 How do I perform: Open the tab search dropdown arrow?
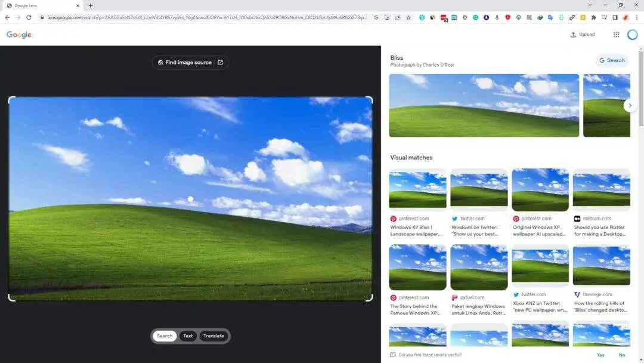590,5
